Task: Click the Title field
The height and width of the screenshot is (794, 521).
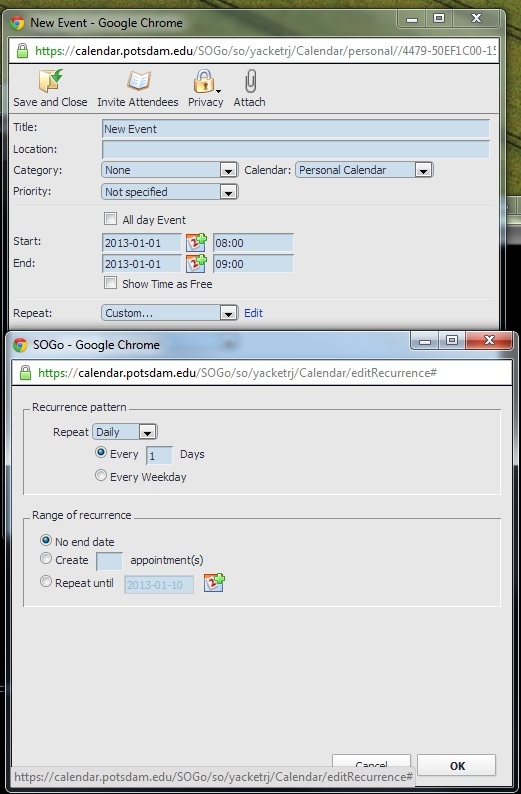Action: [x=296, y=129]
